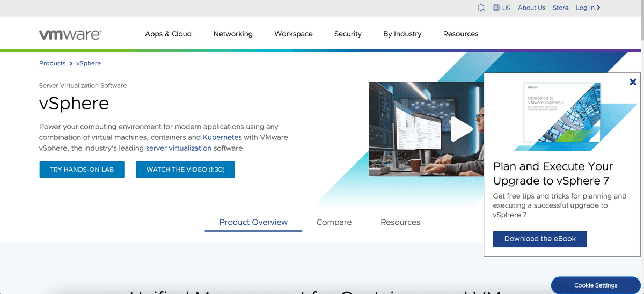Click the Products breadcrumb link
Screen dimensions: 644x294
[x=52, y=63]
